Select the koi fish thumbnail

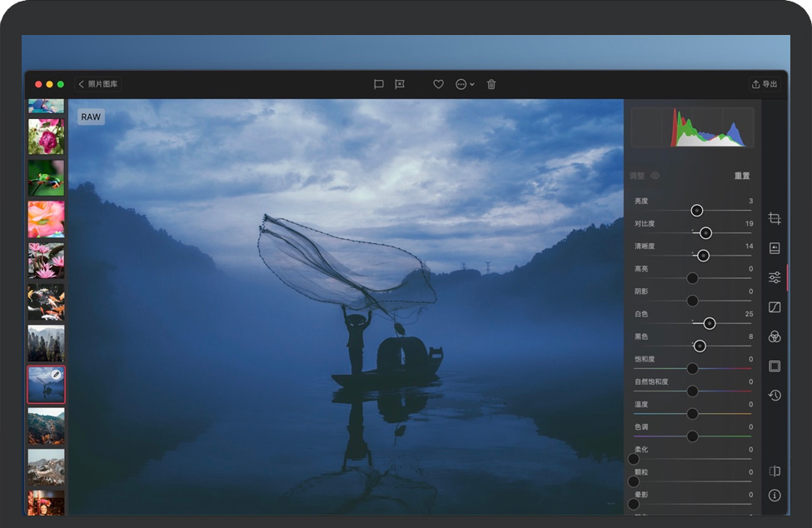pos(46,301)
